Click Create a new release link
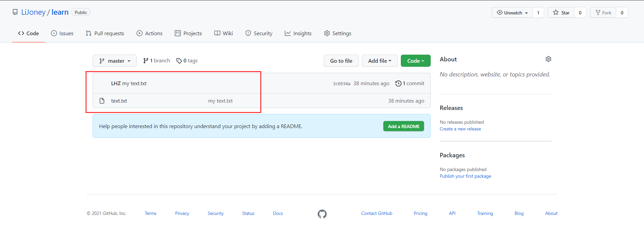Viewport: 644px width, 228px height. click(460, 129)
